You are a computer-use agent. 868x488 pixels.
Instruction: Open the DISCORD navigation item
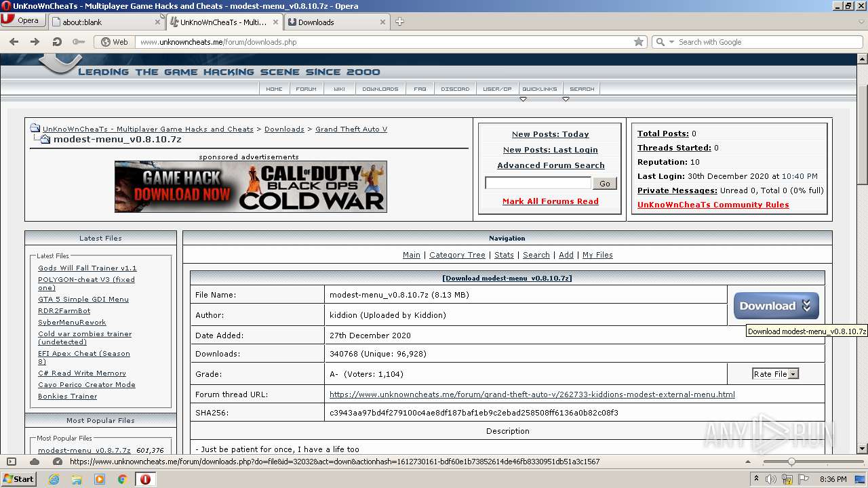click(455, 89)
